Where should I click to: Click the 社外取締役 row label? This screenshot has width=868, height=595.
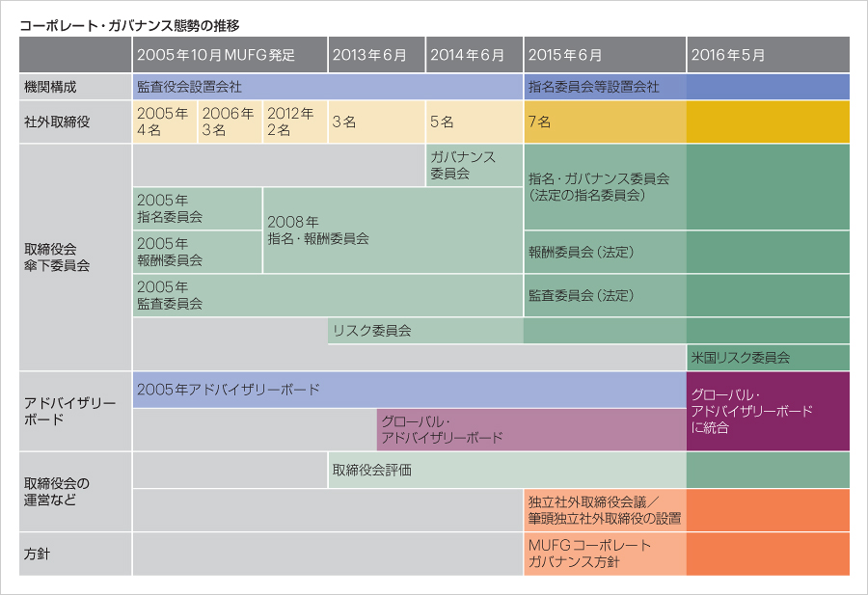[x=75, y=122]
